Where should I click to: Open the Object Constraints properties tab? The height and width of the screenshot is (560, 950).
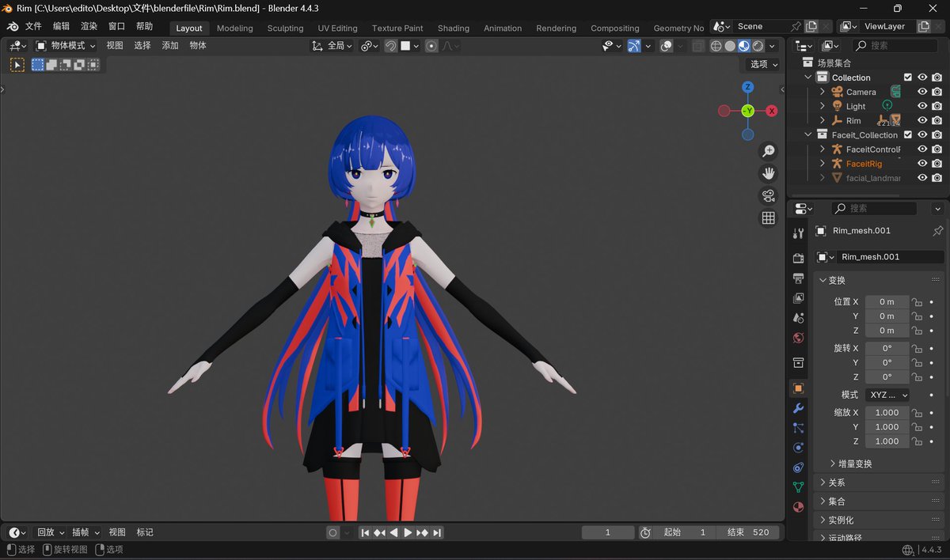pos(798,467)
